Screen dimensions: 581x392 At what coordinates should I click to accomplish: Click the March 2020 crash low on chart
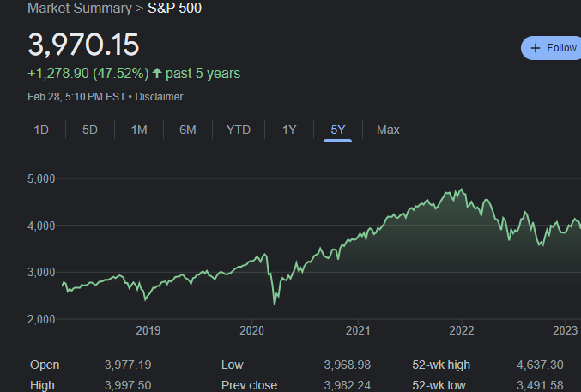[275, 305]
